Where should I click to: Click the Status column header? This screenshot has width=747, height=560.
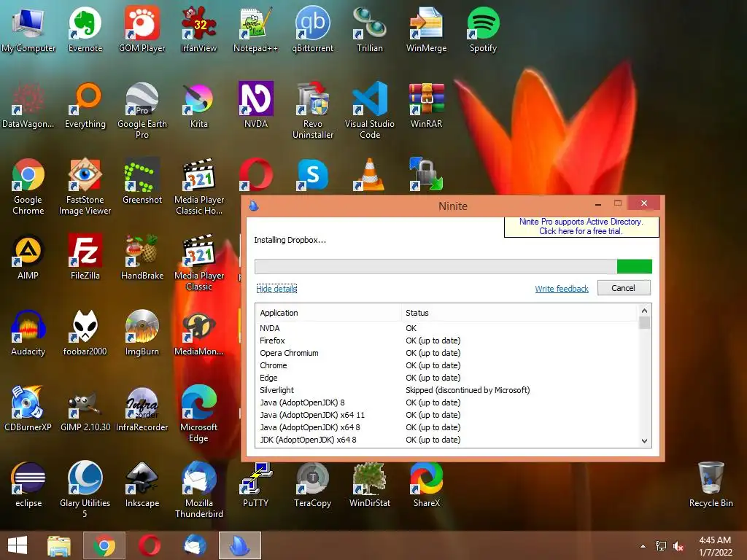519,313
